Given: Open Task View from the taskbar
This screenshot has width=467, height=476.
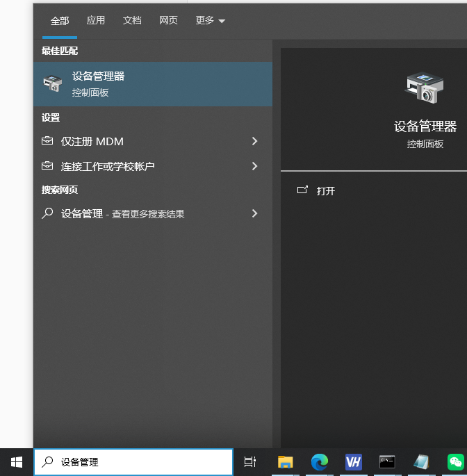Looking at the screenshot, I should pyautogui.click(x=250, y=462).
